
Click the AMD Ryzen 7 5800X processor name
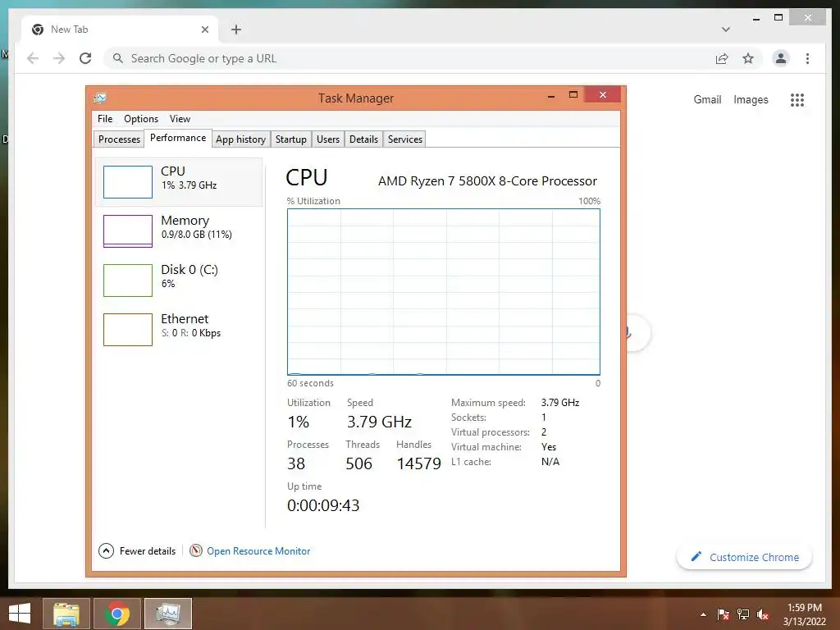(x=487, y=181)
